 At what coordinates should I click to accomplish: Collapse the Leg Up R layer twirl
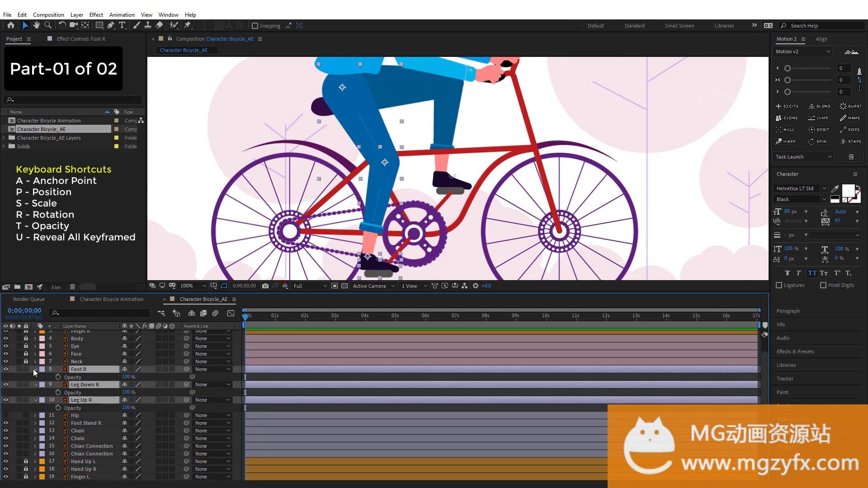pos(35,400)
